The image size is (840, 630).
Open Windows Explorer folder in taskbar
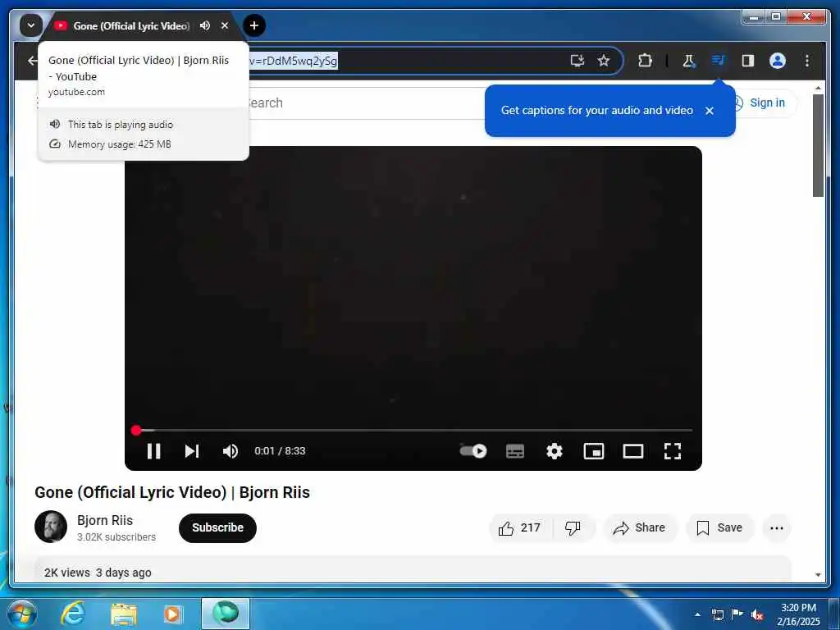tap(124, 614)
